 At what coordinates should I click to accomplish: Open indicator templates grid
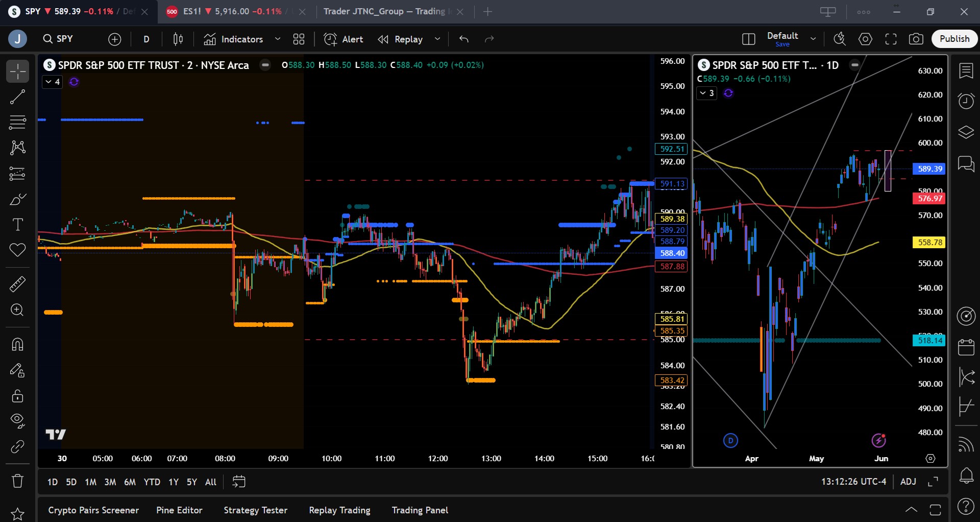[x=299, y=39]
